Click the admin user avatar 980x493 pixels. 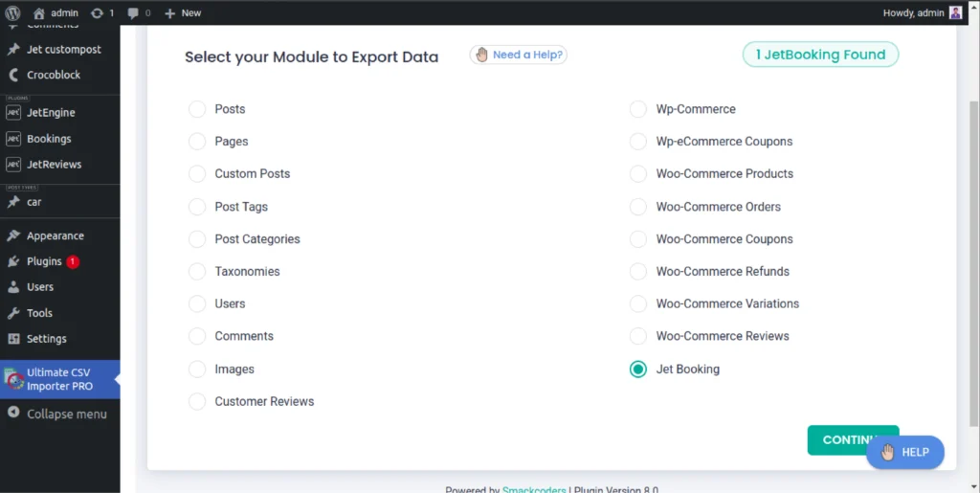[x=955, y=12]
